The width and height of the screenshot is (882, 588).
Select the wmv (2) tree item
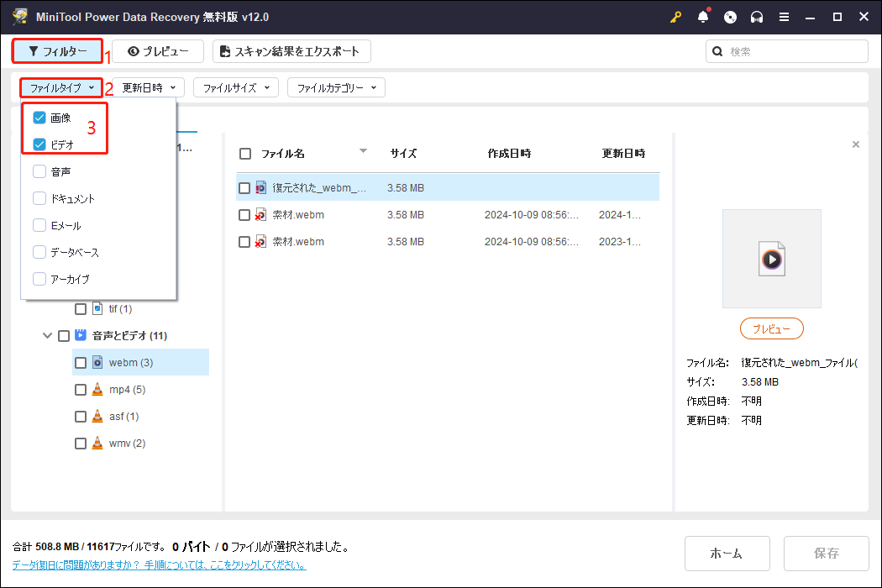point(127,444)
